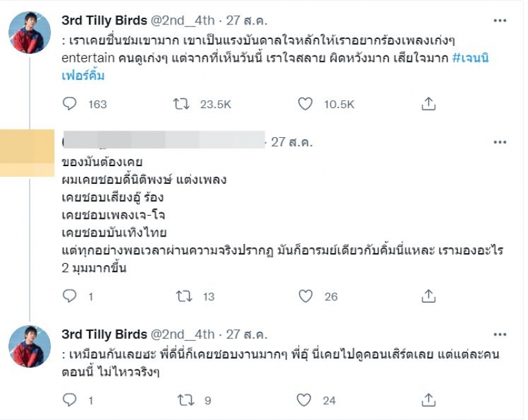Open more options menu on last tweet
528x420 pixels.
pyautogui.click(x=500, y=334)
